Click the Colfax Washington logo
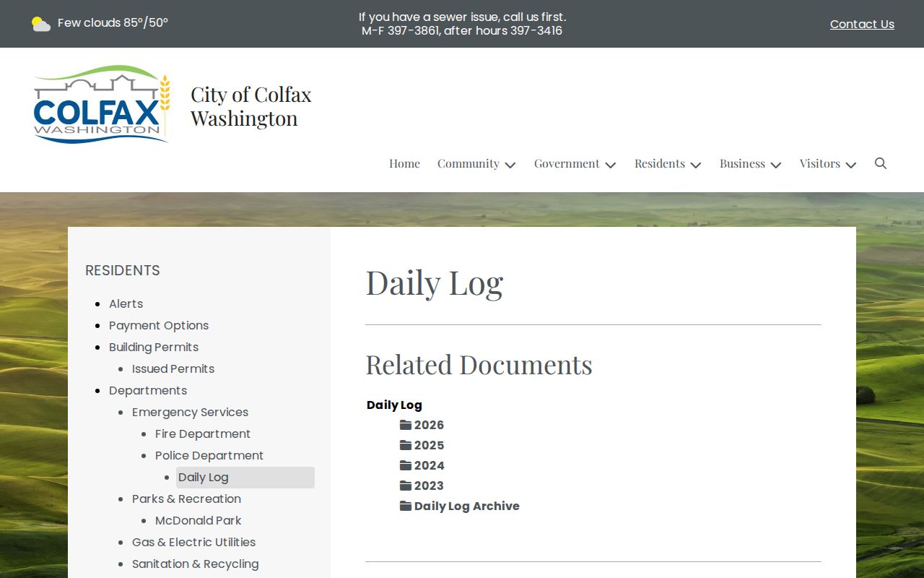The width and height of the screenshot is (924, 578). (x=102, y=104)
